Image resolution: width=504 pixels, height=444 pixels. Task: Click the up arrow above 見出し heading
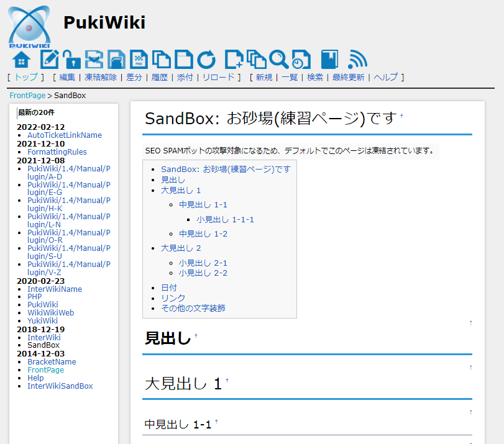(470, 323)
